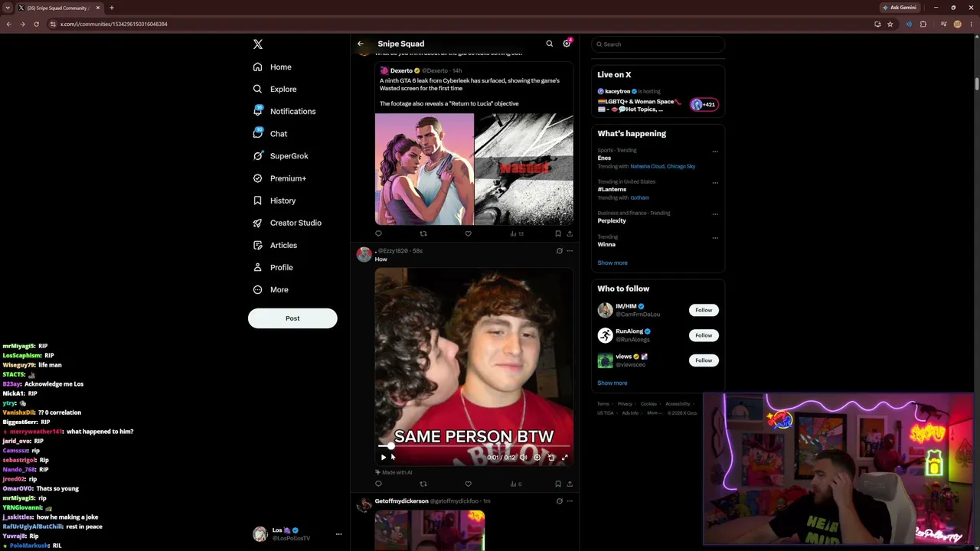The width and height of the screenshot is (980, 551).
Task: Repost the Dexerto GTA 6 post
Action: (423, 233)
